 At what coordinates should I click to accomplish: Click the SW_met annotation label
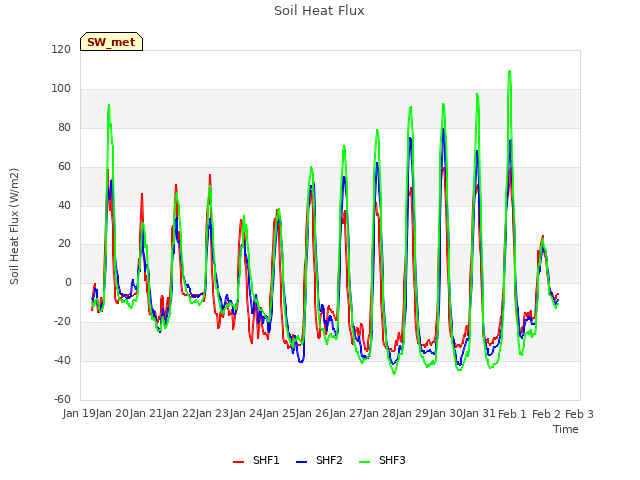tap(111, 42)
